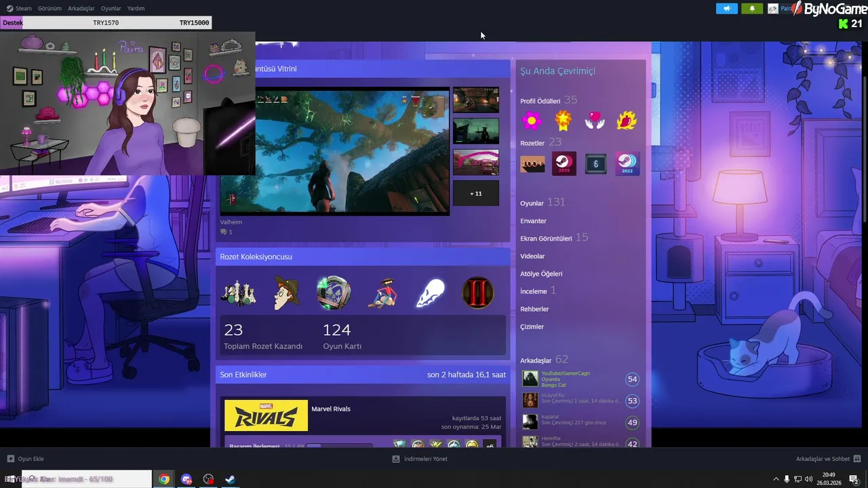
Task: Select the first small screenshot thumbnail
Action: [x=475, y=100]
